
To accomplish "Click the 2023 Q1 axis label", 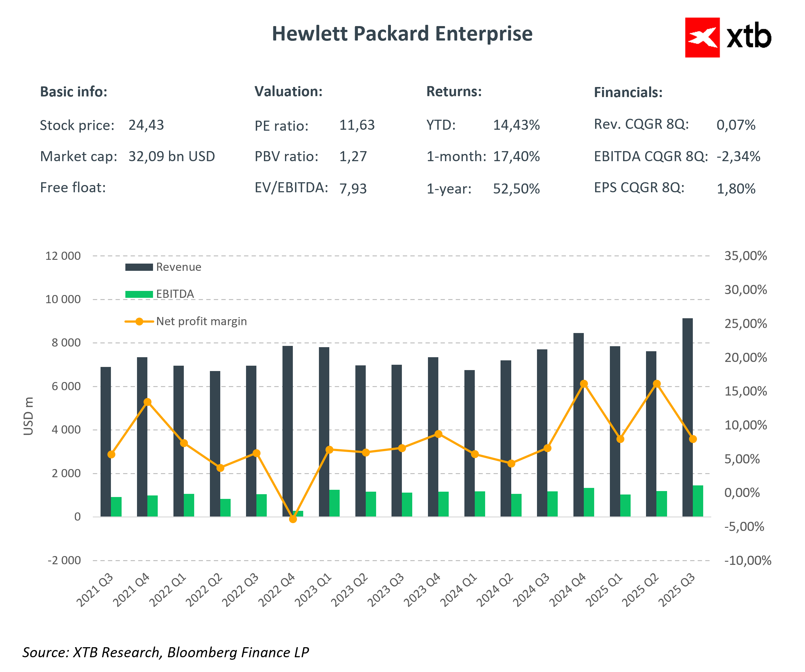I will pyautogui.click(x=314, y=590).
